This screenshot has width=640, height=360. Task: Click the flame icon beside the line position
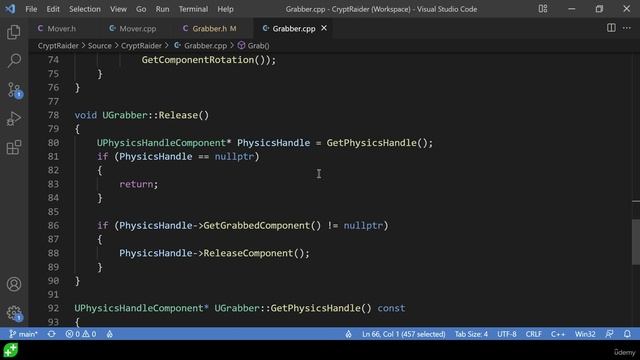(348, 334)
